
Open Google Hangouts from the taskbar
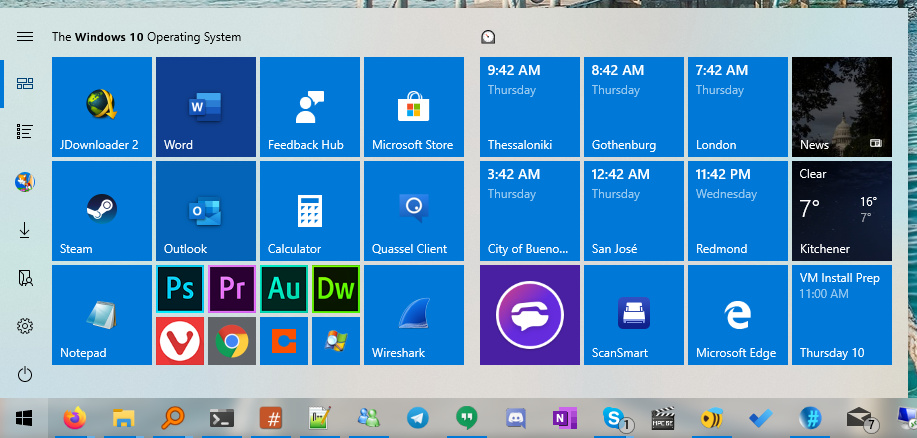coord(467,418)
